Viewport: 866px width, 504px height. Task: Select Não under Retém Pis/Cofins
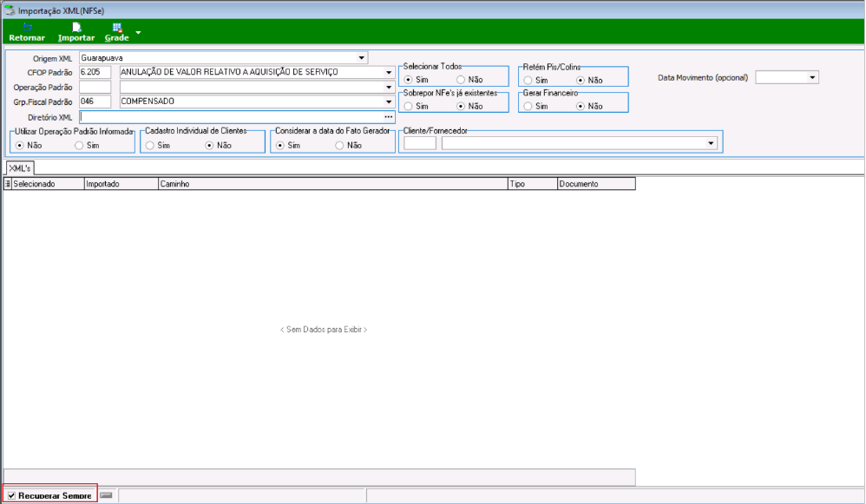(x=580, y=80)
